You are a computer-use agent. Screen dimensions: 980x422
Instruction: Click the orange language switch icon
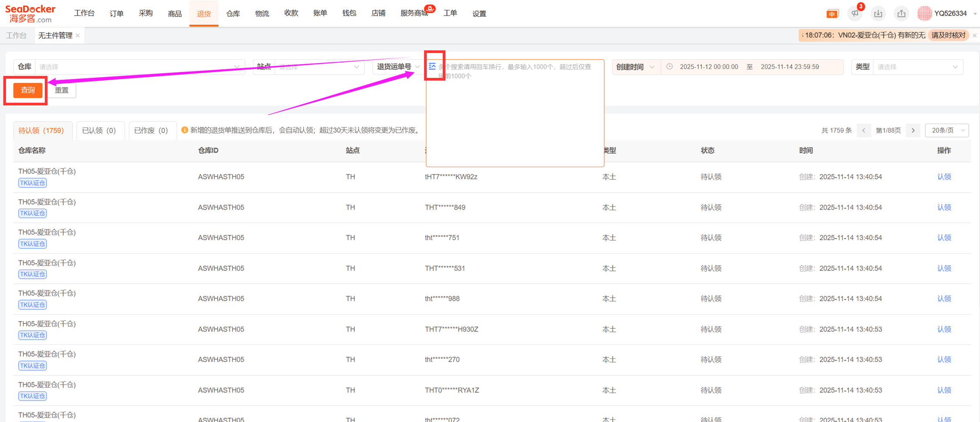pyautogui.click(x=832, y=14)
